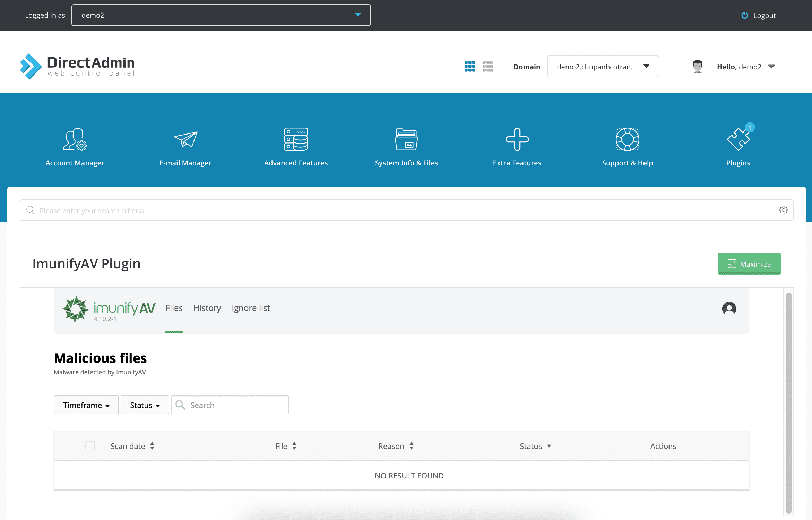Switch to list view layout
Image resolution: width=812 pixels, height=520 pixels.
488,66
